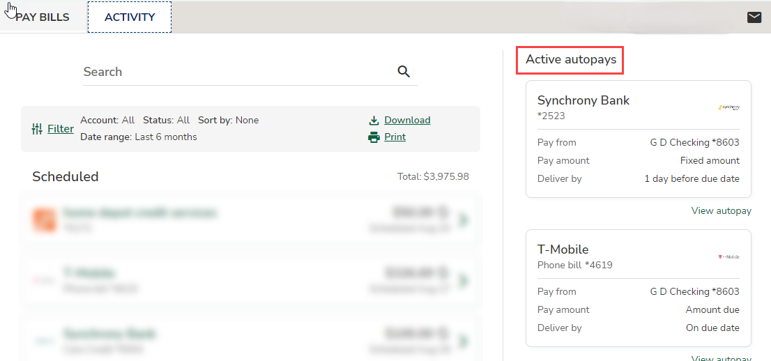Click the 'Total: $3,975.98' text
The height and width of the screenshot is (361, 771).
(x=433, y=177)
